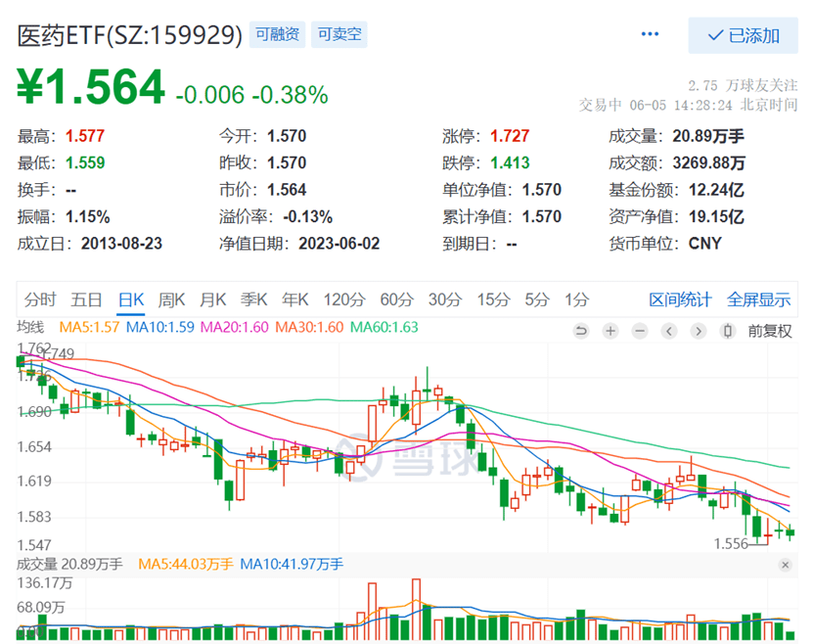The image size is (813, 644).
Task: Click the 基金份额 value 12.24亿
Action: pyautogui.click(x=716, y=190)
